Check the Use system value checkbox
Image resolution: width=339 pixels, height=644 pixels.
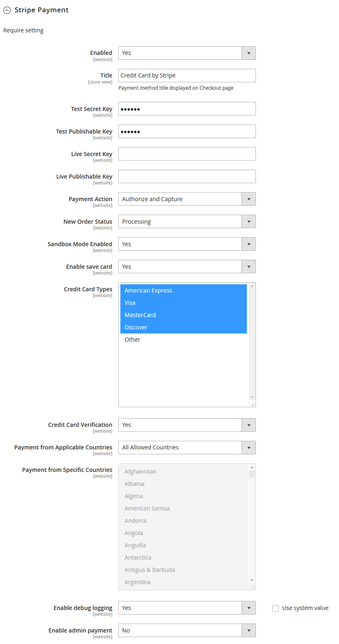tap(276, 608)
